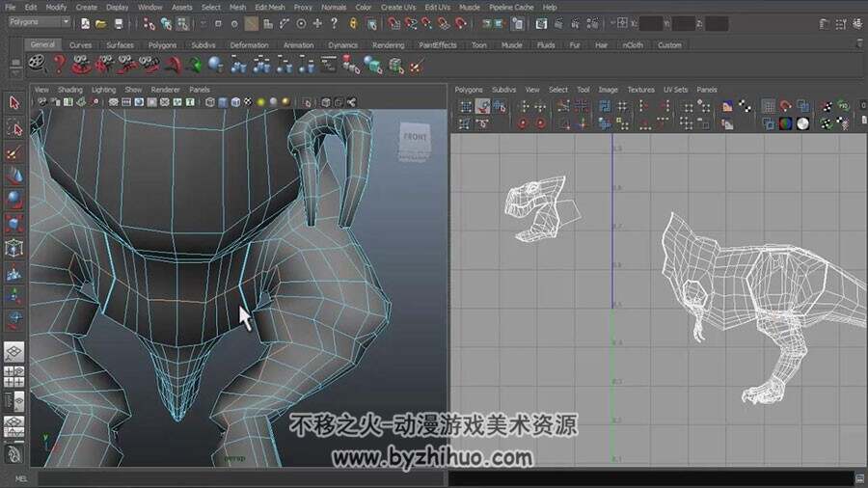This screenshot has height=488, width=868.
Task: Open viewport Renderer menu
Action: pos(166,90)
